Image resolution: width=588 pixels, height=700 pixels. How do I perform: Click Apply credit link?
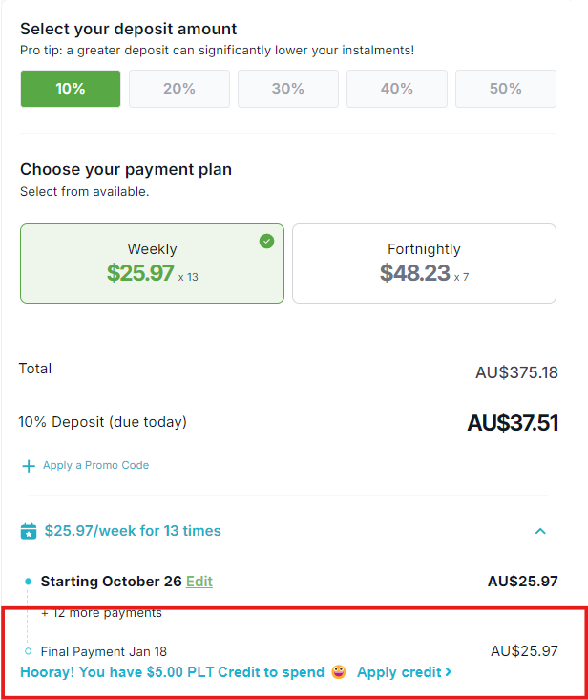click(399, 672)
